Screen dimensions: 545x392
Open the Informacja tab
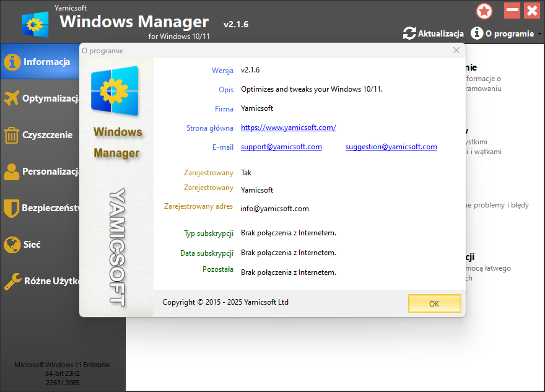40,61
